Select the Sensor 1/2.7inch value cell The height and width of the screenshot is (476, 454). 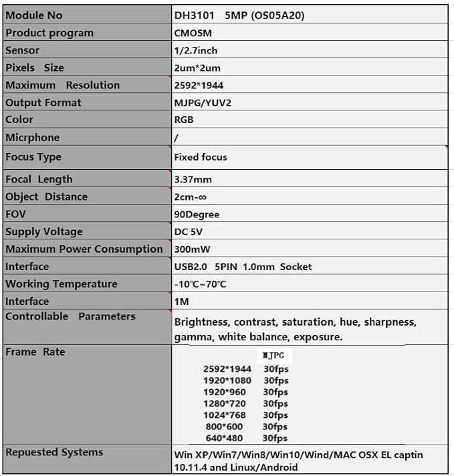[310, 49]
